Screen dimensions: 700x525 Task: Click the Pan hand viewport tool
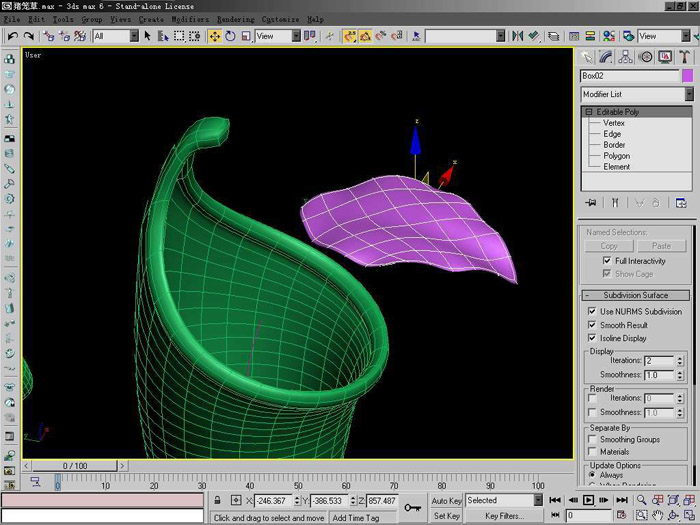pos(657,515)
